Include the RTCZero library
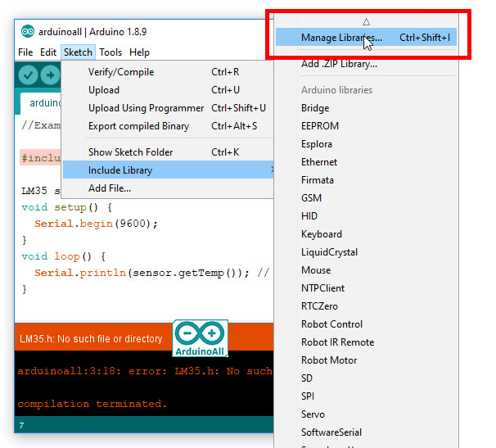The width and height of the screenshot is (496, 448). point(367,306)
